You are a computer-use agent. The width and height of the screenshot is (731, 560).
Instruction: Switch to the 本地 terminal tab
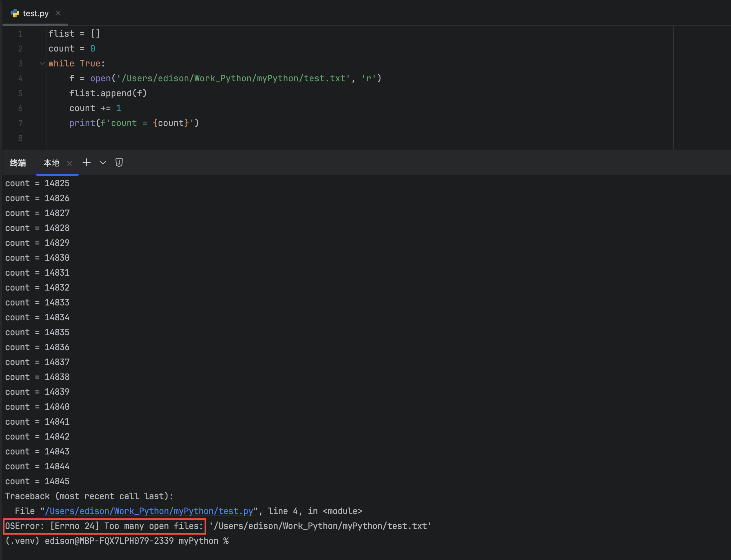[x=51, y=163]
